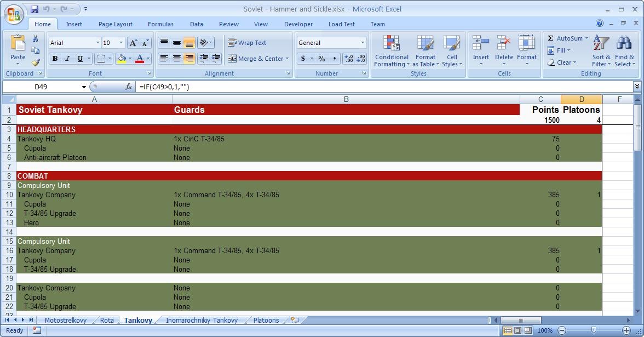This screenshot has height=337, width=644.
Task: Click the Decrease Indent icon
Action: tap(204, 59)
